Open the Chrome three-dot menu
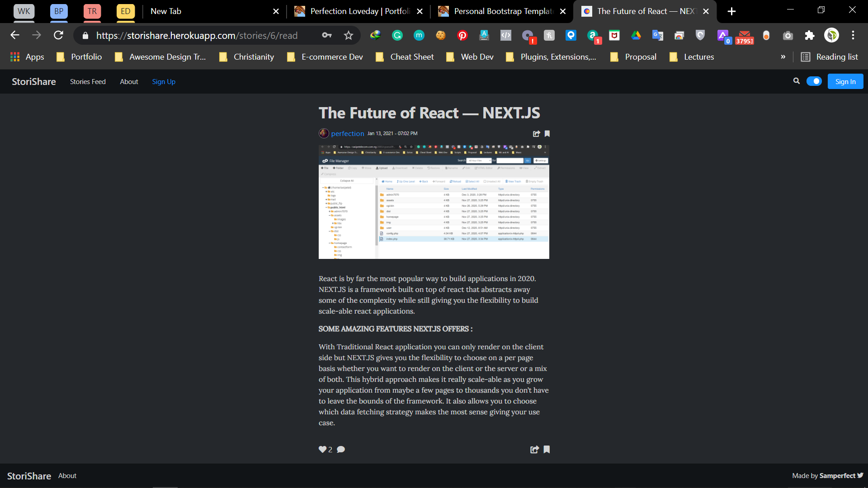The image size is (868, 488). [853, 35]
